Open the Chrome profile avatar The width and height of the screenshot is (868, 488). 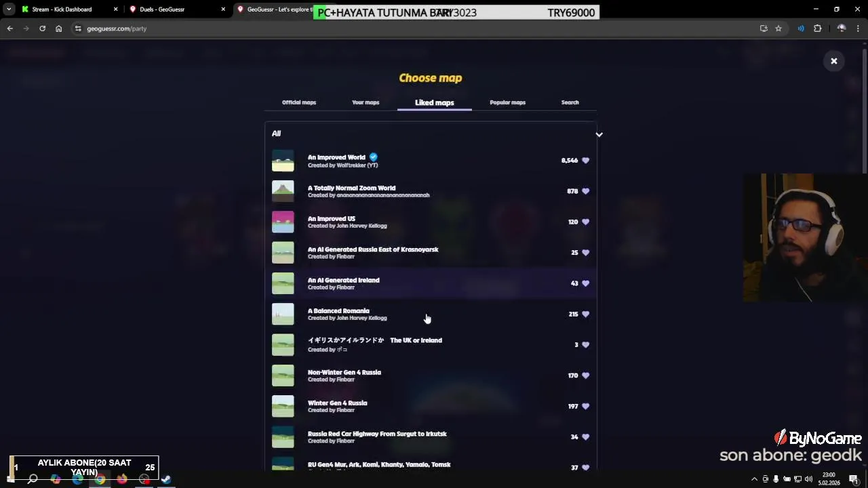842,28
